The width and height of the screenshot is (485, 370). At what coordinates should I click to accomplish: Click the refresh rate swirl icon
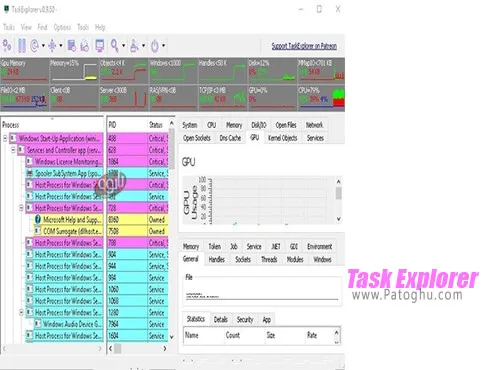(x=34, y=45)
